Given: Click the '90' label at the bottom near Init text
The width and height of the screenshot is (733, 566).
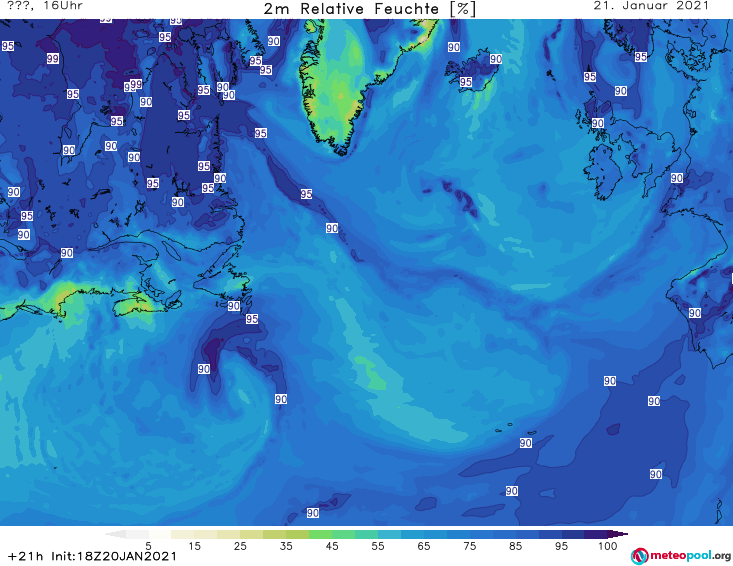Looking at the screenshot, I should tap(313, 513).
